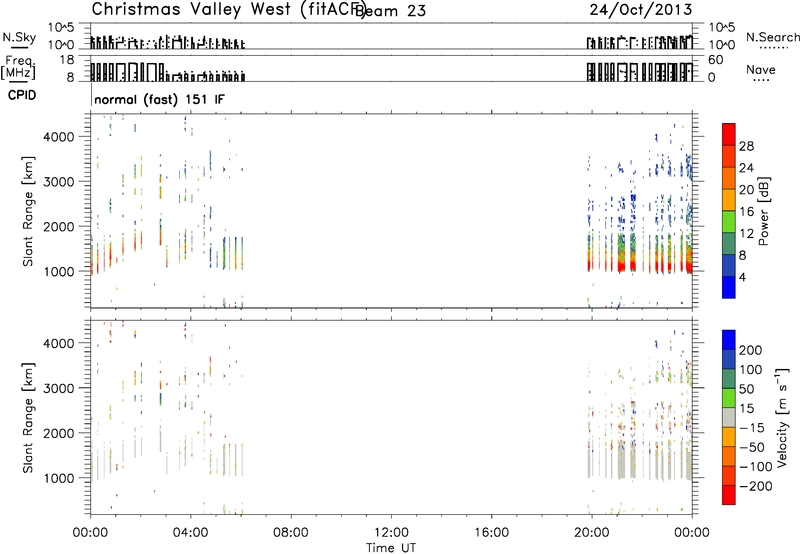800x554 pixels.
Task: Select the red bottom segment of velocity color bar
Action: click(x=729, y=495)
